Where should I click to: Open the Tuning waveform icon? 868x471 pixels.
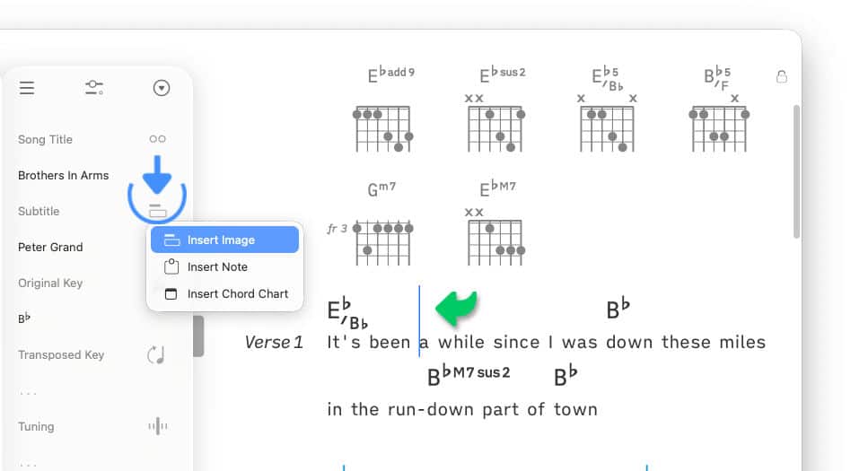[158, 427]
